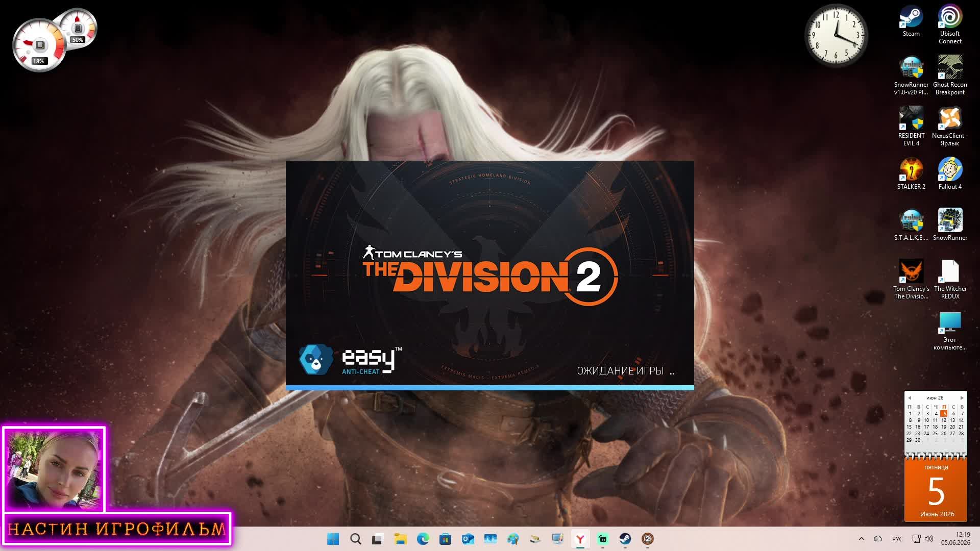Viewport: 980px width, 551px height.
Task: Open Paint taskbar icon
Action: 512,539
